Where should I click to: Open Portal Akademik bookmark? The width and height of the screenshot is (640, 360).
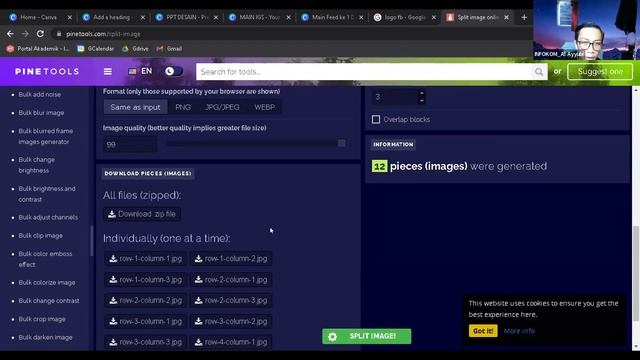pyautogui.click(x=38, y=49)
